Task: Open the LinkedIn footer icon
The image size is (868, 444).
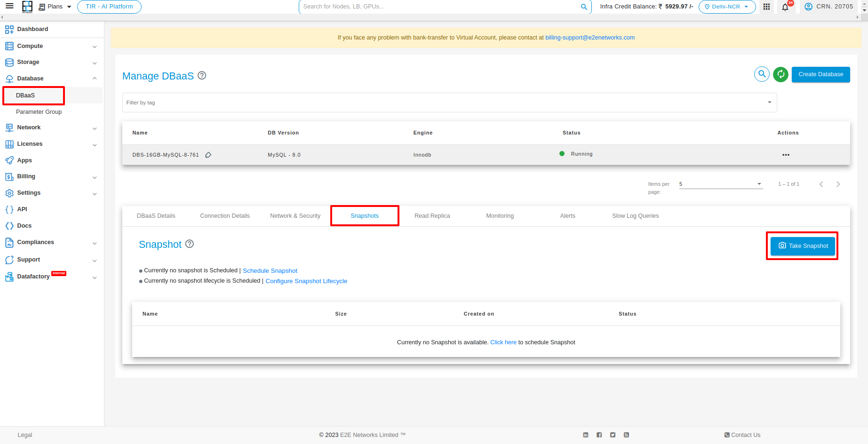Action: coord(586,435)
